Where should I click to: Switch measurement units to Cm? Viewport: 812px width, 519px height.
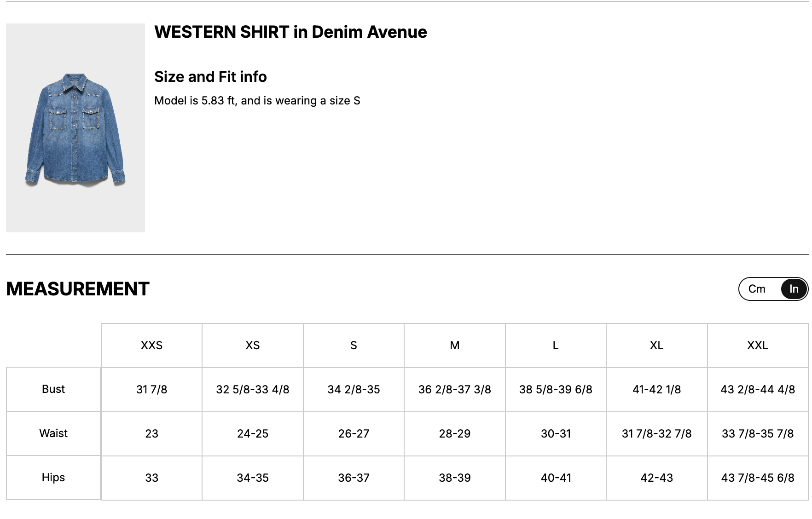click(x=757, y=289)
